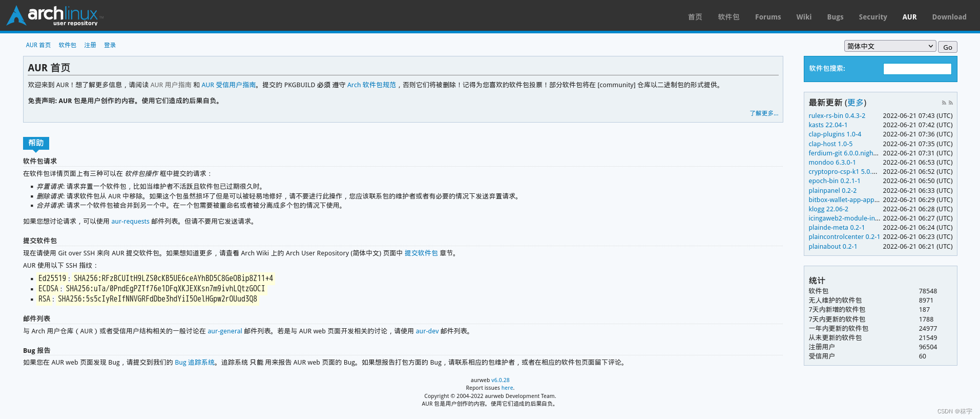Open package clap-plugins 1.0-4

coord(835,134)
